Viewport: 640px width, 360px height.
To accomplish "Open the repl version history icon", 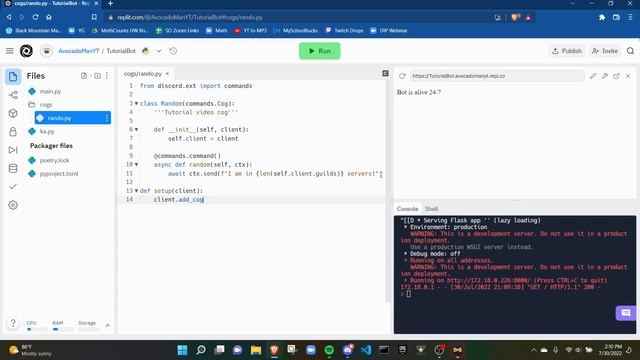I will [x=173, y=51].
